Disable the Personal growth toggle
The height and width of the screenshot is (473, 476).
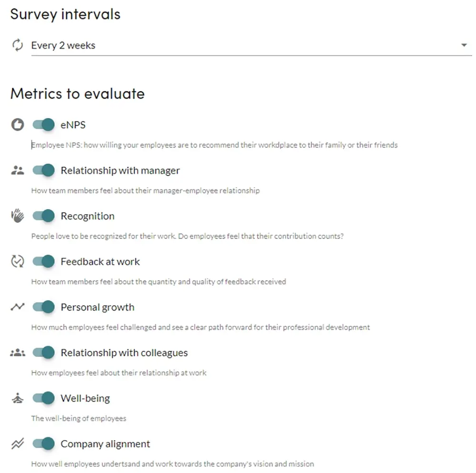44,307
